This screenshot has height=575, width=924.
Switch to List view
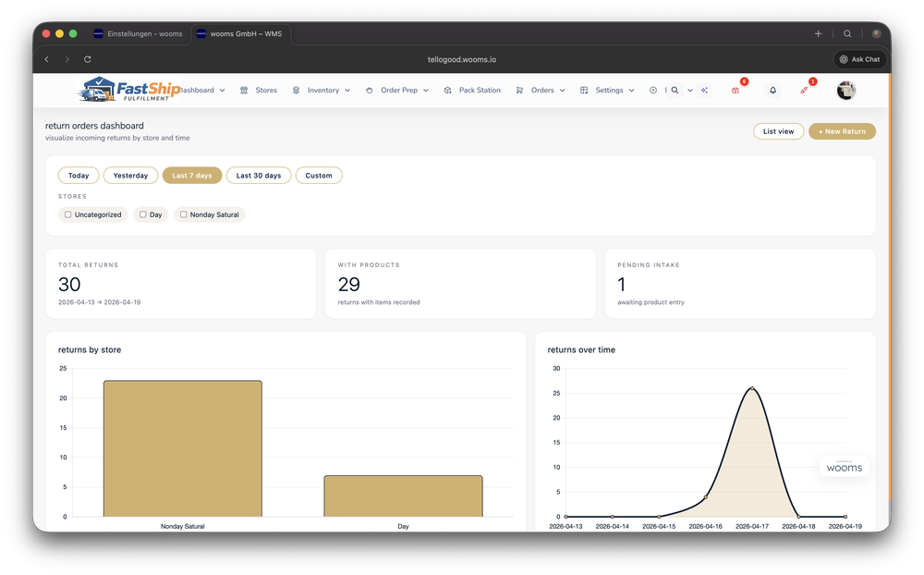778,131
